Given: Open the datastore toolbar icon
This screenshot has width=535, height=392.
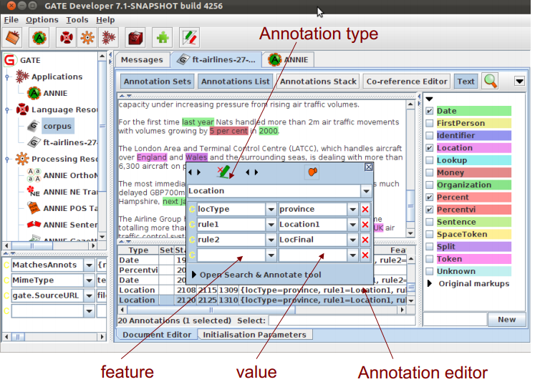Looking at the screenshot, I should 135,37.
